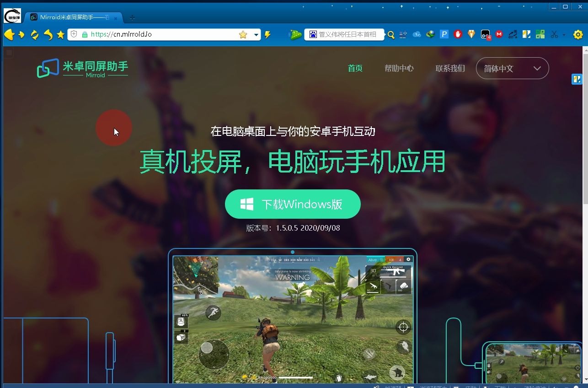Open 帮助中心 help center navigation item
The image size is (588, 388).
(399, 68)
